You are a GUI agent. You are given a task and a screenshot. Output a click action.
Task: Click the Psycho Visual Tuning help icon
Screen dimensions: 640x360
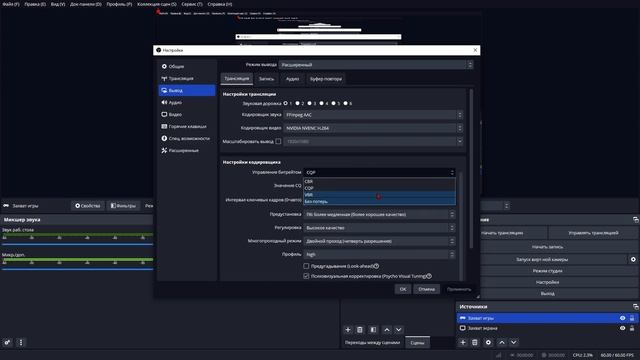429,276
